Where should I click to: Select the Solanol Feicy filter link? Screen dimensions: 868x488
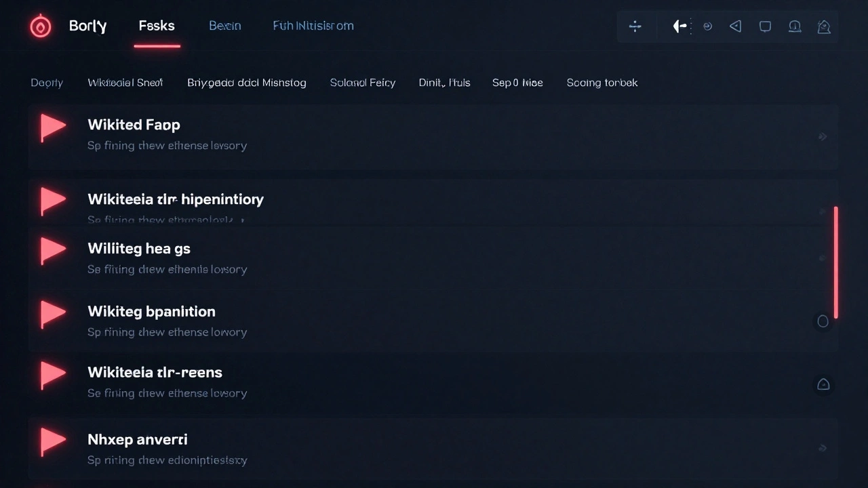tap(362, 83)
